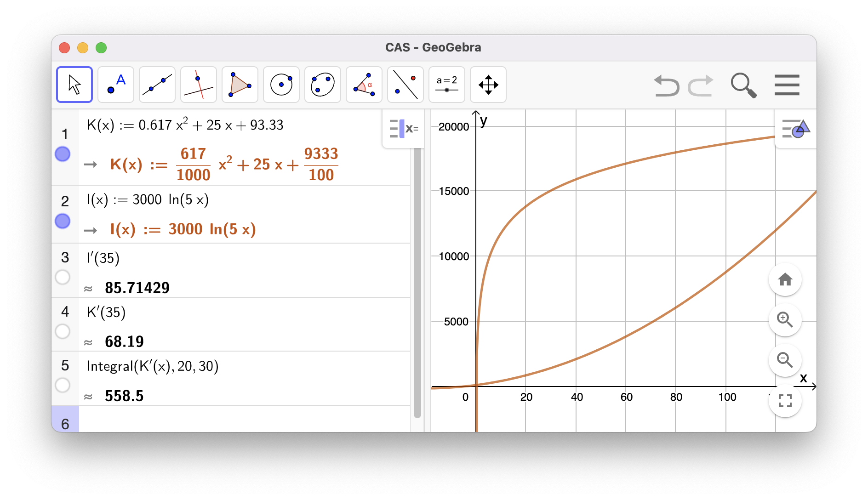Show row 3 I'(35) object marker
Screen dimensions: 868x500
[63, 277]
